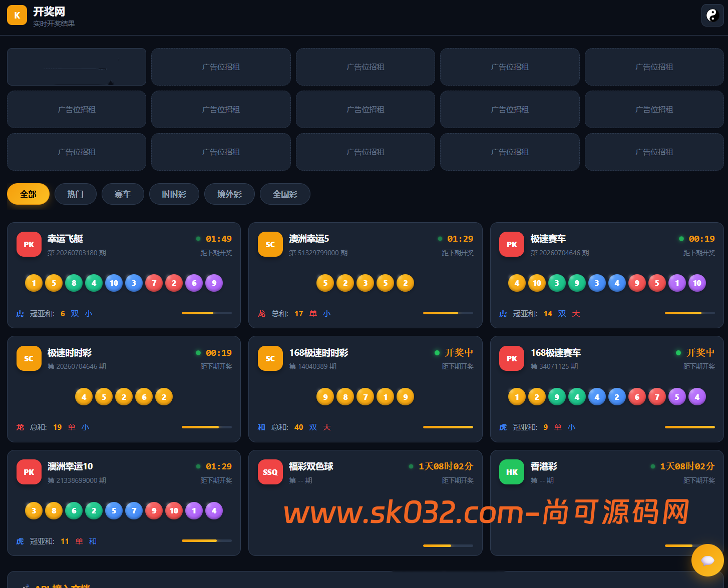Select the 境外彩 filter tab
The height and width of the screenshot is (588, 728).
click(229, 194)
